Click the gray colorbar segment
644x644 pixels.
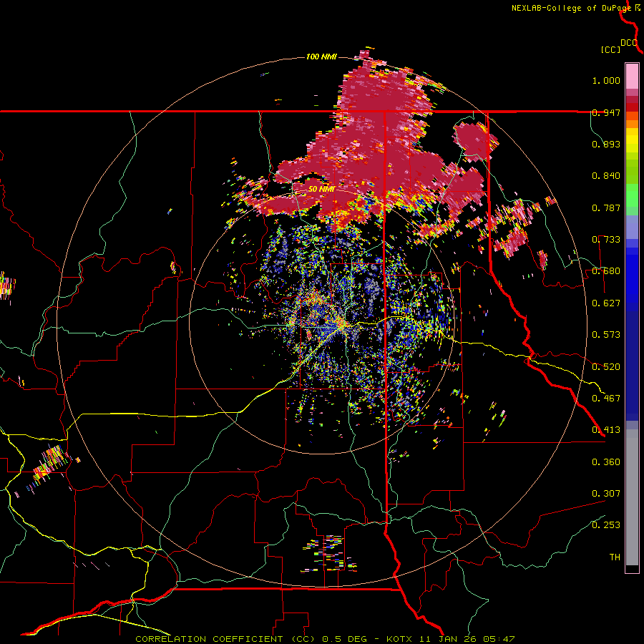(x=632, y=497)
